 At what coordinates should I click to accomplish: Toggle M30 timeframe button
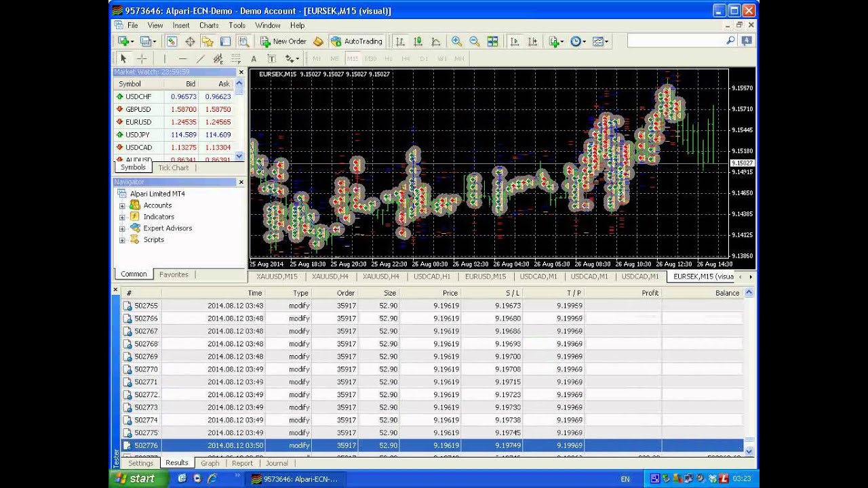click(370, 59)
